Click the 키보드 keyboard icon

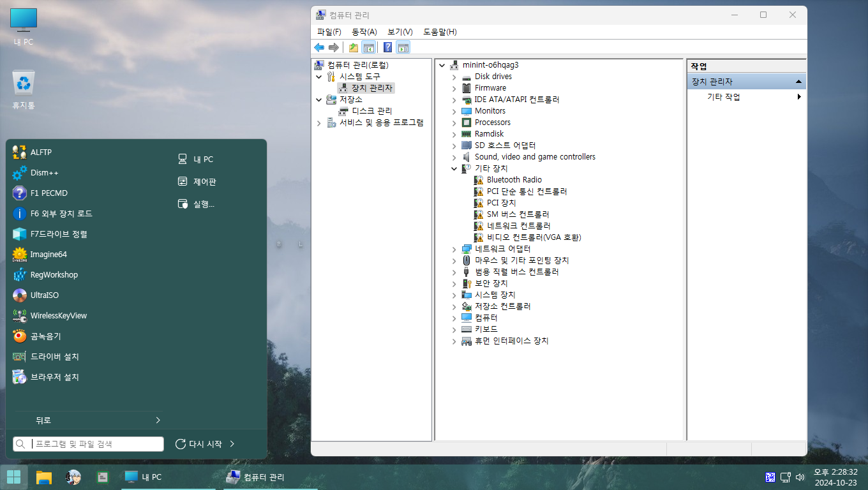coord(467,329)
